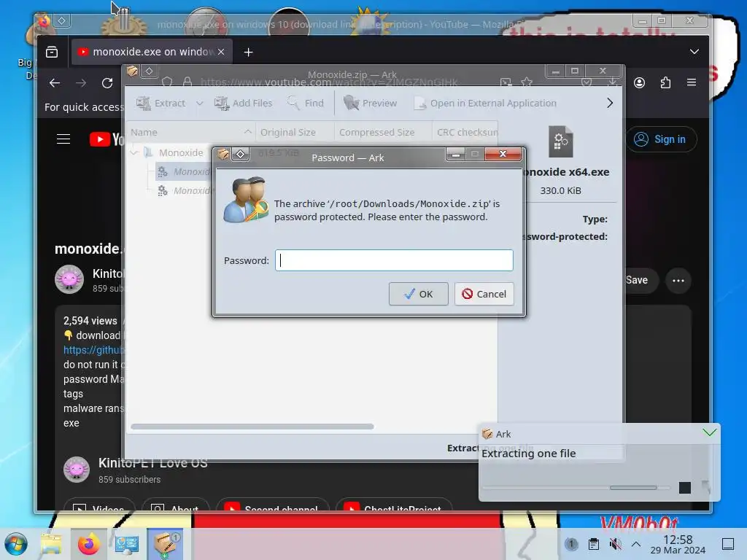Click the Ark window menu icon
This screenshot has height=560, width=747.
tap(132, 71)
